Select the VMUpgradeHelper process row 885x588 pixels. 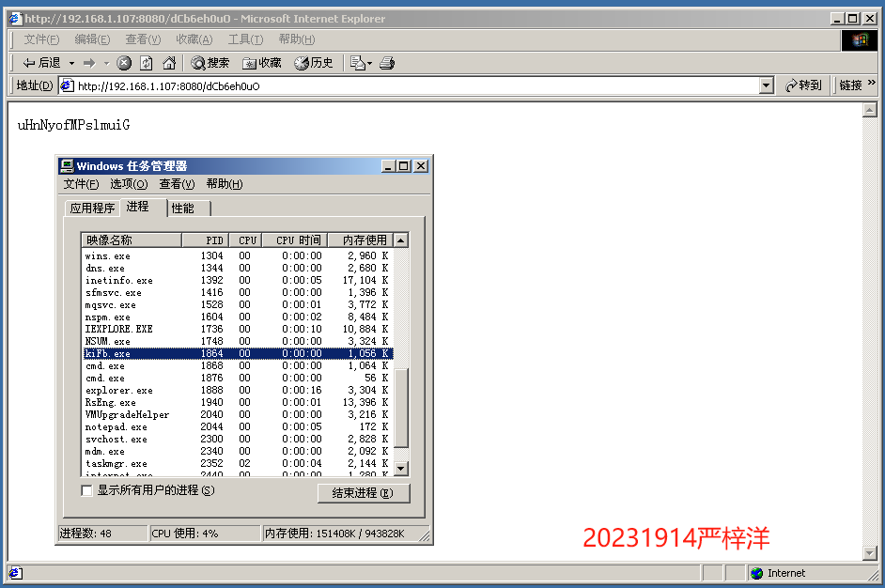tap(237, 415)
